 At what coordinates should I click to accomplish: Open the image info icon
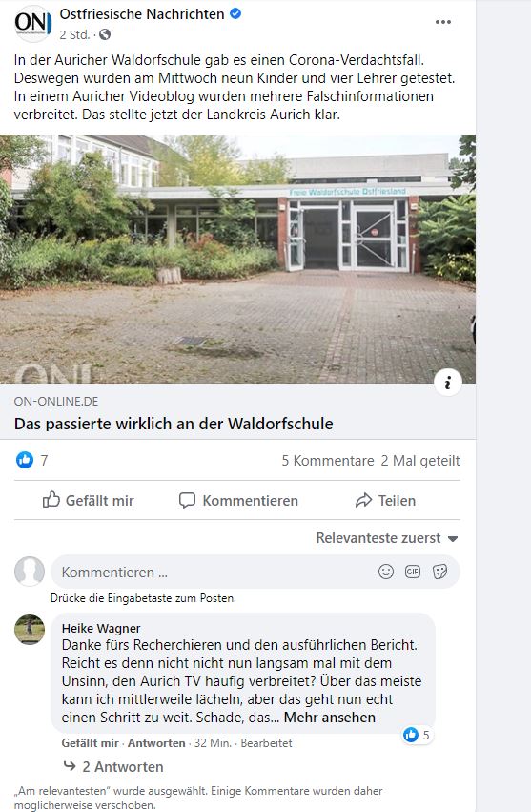click(448, 383)
